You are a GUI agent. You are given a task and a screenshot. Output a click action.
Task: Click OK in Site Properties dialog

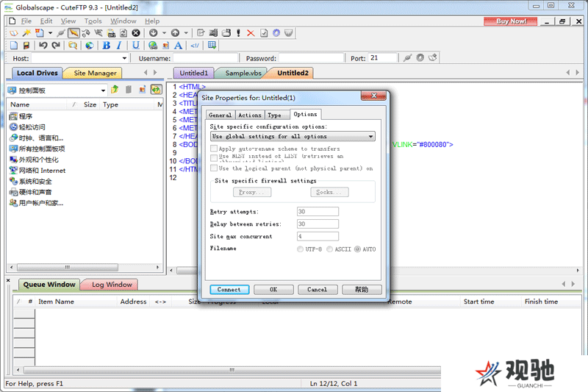[273, 290]
